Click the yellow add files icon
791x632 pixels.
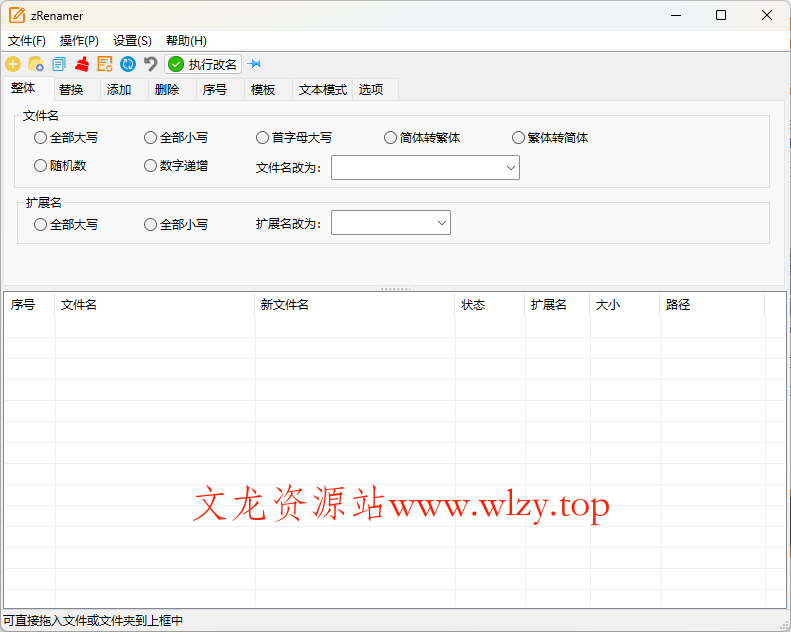coord(13,64)
